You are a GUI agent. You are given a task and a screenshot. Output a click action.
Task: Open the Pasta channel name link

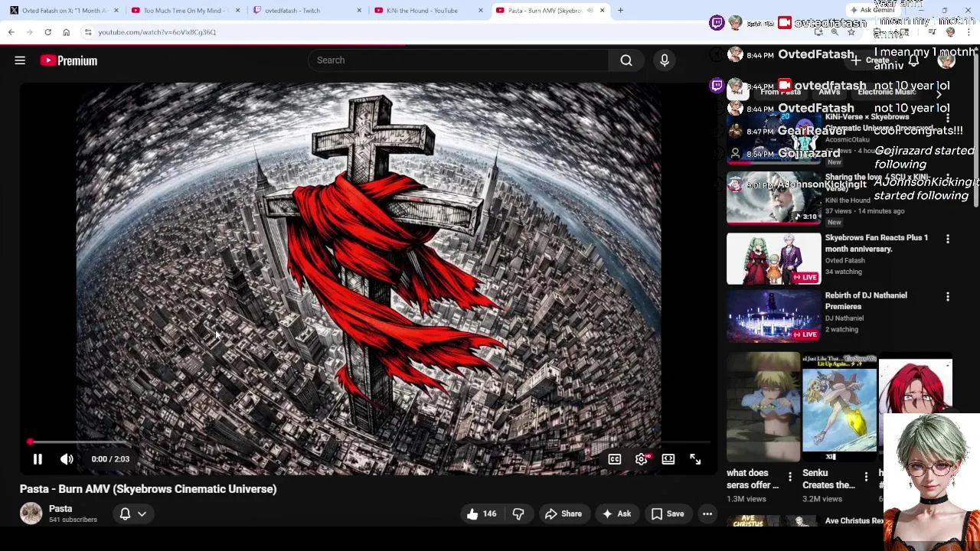pos(60,509)
